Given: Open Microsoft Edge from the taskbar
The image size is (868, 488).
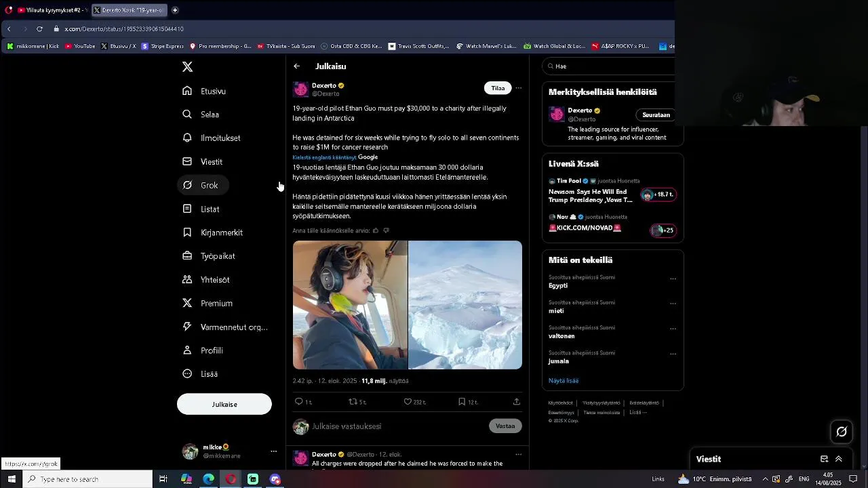Looking at the screenshot, I should [209, 479].
